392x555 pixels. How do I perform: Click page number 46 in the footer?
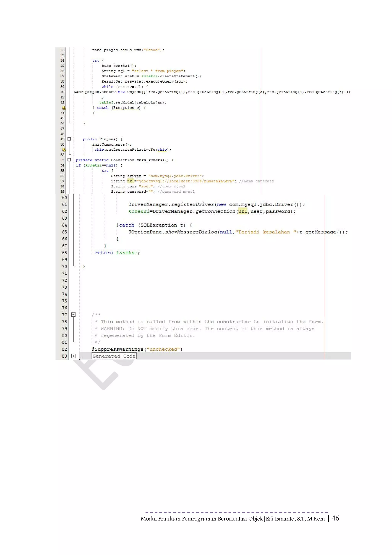click(335, 518)
